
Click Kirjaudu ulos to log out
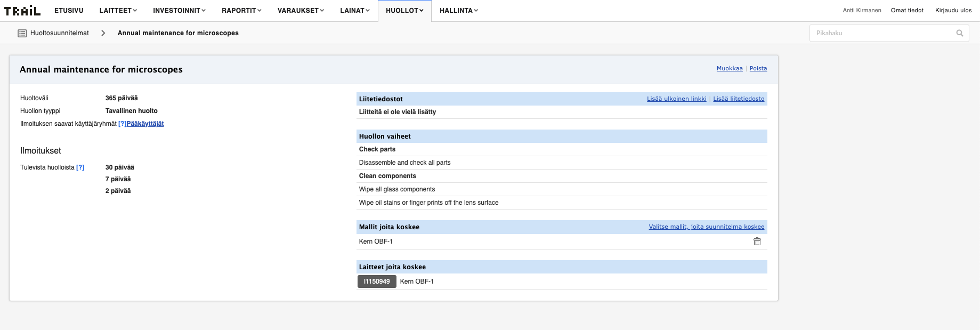click(953, 10)
